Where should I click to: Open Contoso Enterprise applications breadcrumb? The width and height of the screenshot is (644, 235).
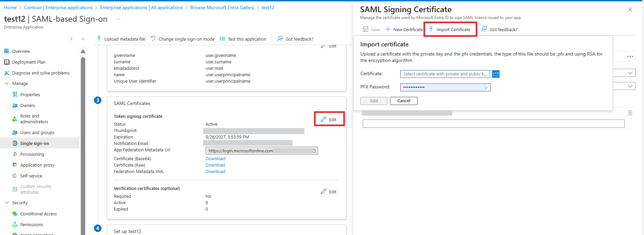click(x=58, y=7)
